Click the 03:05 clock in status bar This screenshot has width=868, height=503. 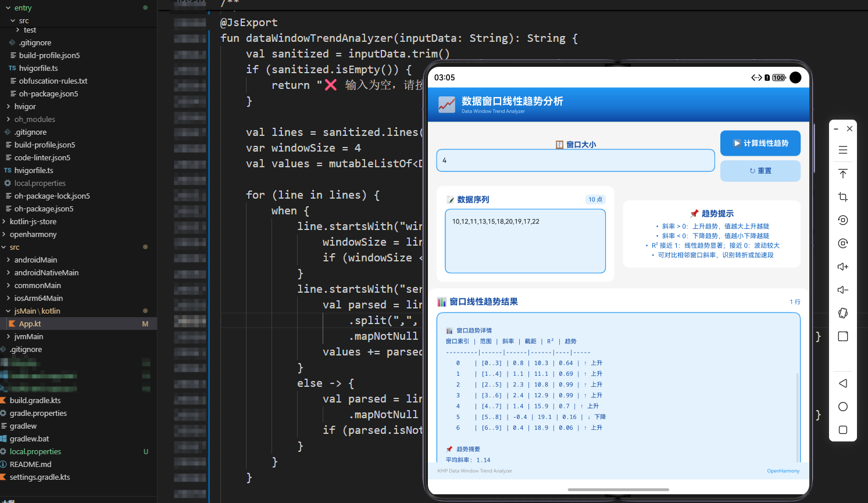[x=444, y=78]
